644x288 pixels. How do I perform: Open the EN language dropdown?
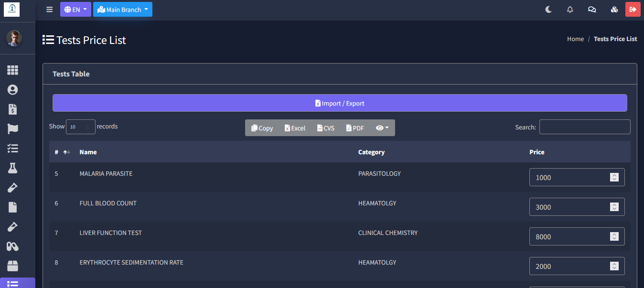(75, 10)
